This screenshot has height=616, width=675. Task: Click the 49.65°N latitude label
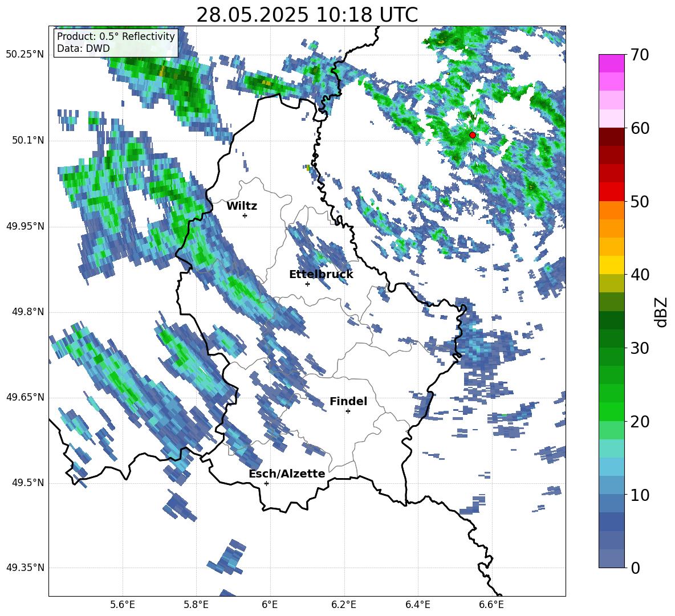25,397
